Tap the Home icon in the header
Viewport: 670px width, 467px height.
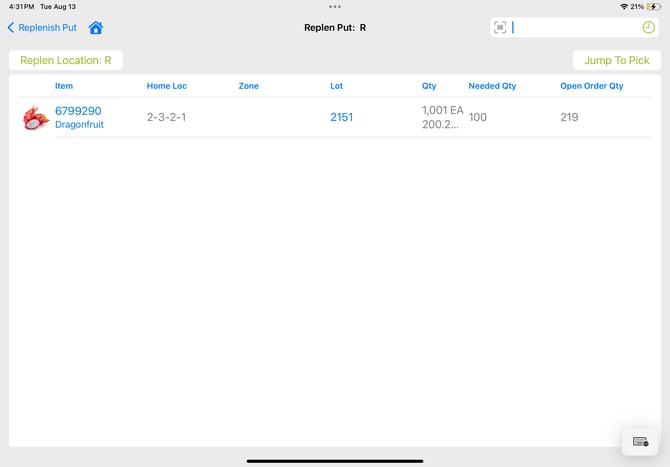pyautogui.click(x=95, y=28)
